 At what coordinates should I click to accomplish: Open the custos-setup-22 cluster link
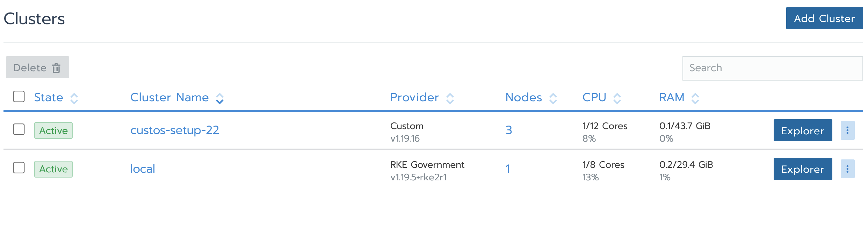[x=175, y=130]
